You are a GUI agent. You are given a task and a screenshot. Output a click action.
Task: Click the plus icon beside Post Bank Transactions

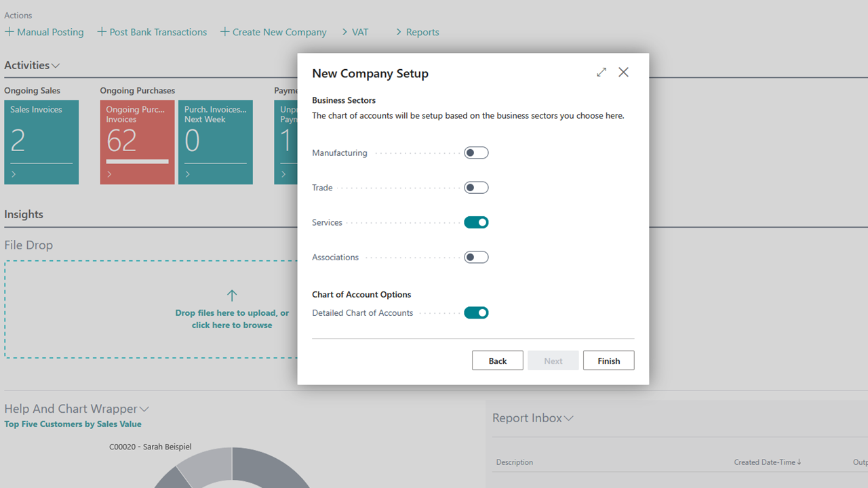point(102,32)
